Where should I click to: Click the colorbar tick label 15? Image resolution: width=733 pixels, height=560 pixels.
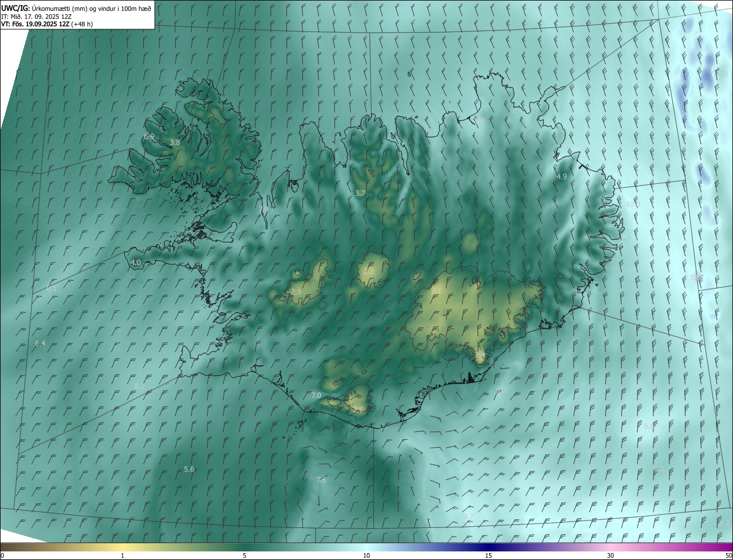488,555
